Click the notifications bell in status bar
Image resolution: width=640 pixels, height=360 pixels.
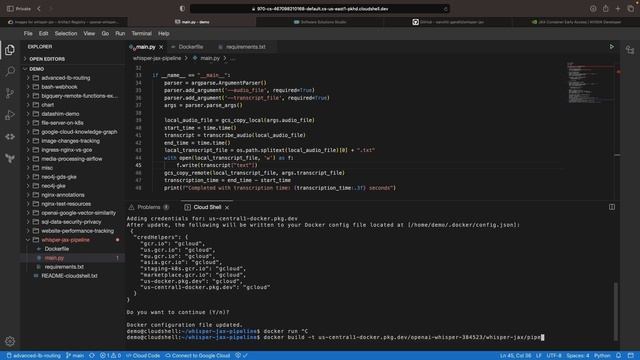(618, 356)
